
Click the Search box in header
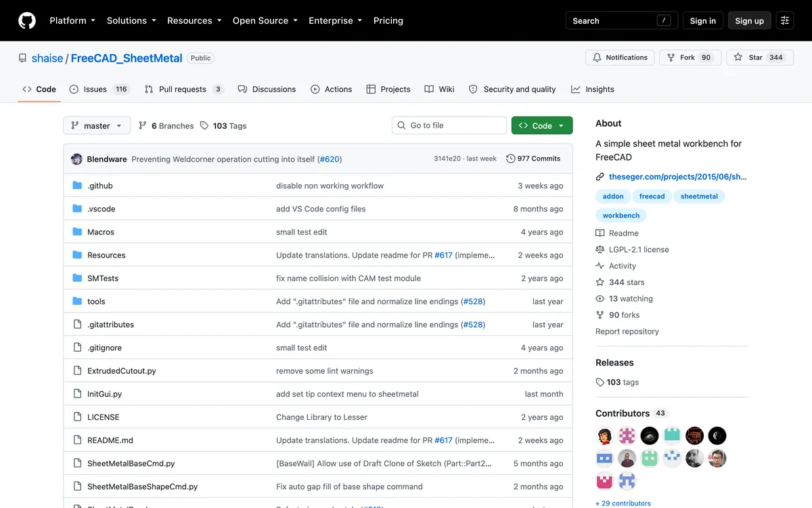click(x=621, y=20)
